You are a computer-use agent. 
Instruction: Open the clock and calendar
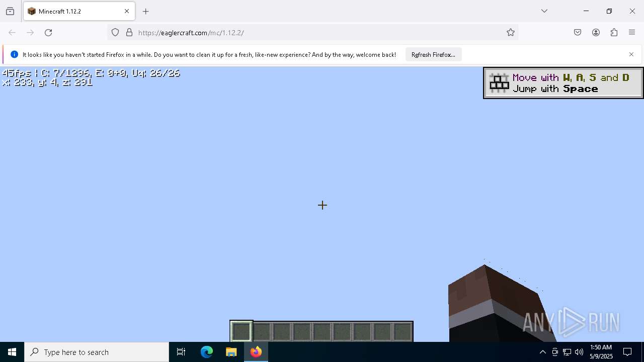601,352
